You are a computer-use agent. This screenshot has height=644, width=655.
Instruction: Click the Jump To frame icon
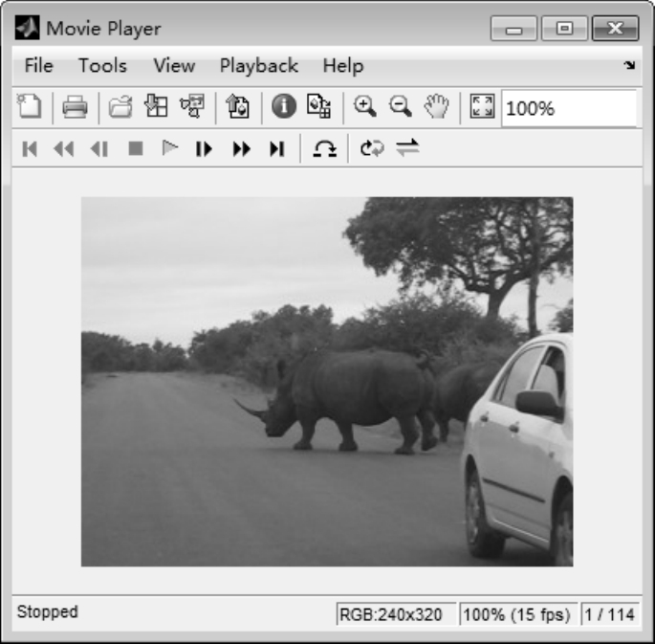tap(324, 148)
